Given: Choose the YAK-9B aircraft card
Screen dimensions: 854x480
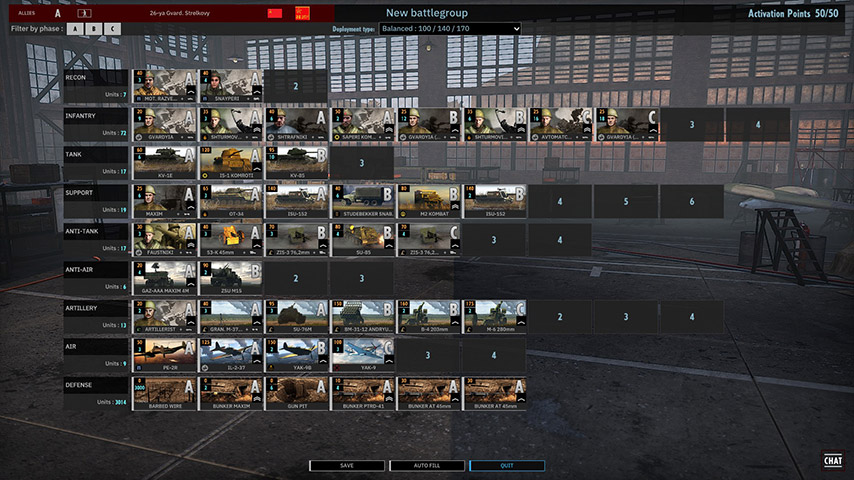Looking at the screenshot, I should (296, 355).
